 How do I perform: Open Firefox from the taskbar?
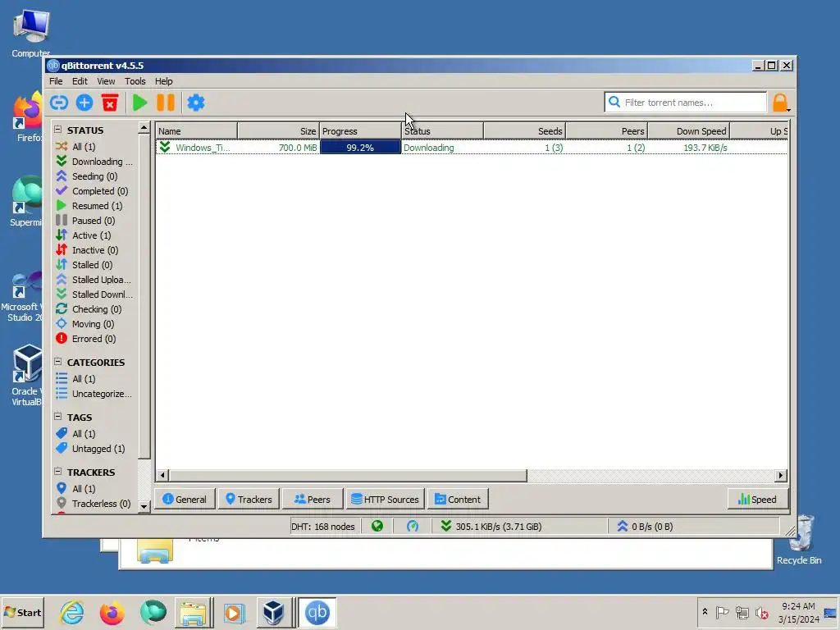coord(112,612)
